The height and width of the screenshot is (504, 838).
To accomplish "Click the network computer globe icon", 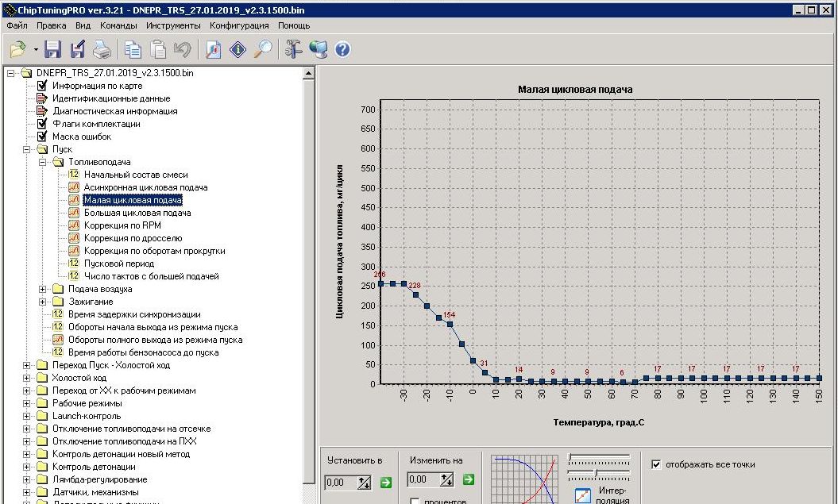I will (319, 50).
